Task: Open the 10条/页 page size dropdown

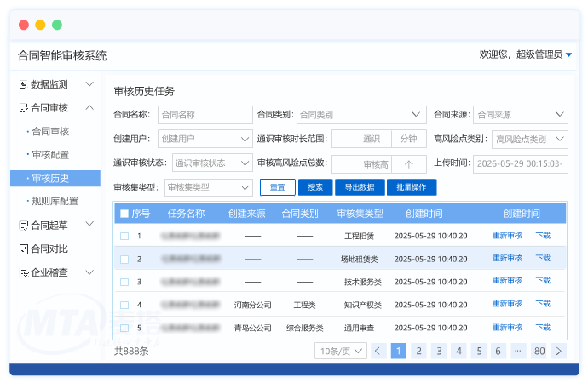Action: pyautogui.click(x=341, y=351)
